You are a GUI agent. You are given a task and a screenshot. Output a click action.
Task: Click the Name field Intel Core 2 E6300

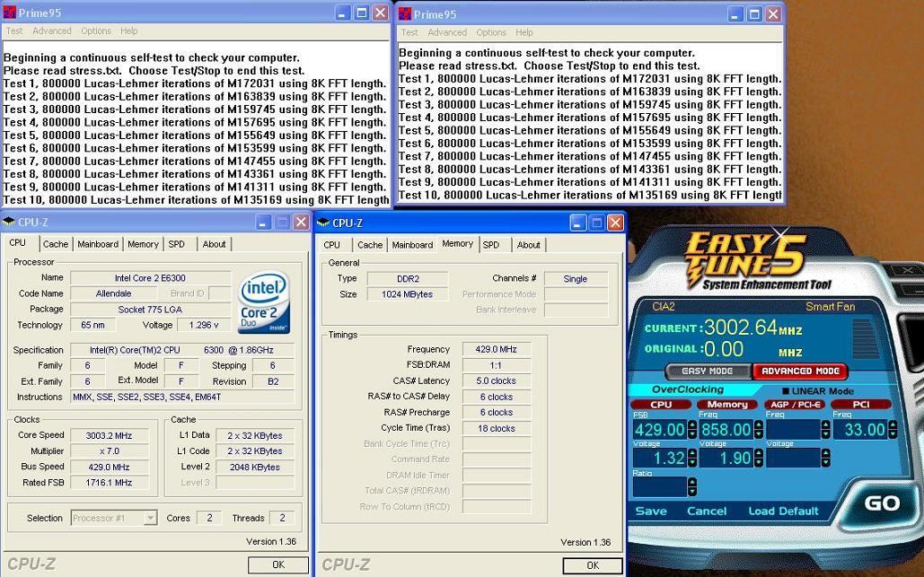click(x=150, y=278)
